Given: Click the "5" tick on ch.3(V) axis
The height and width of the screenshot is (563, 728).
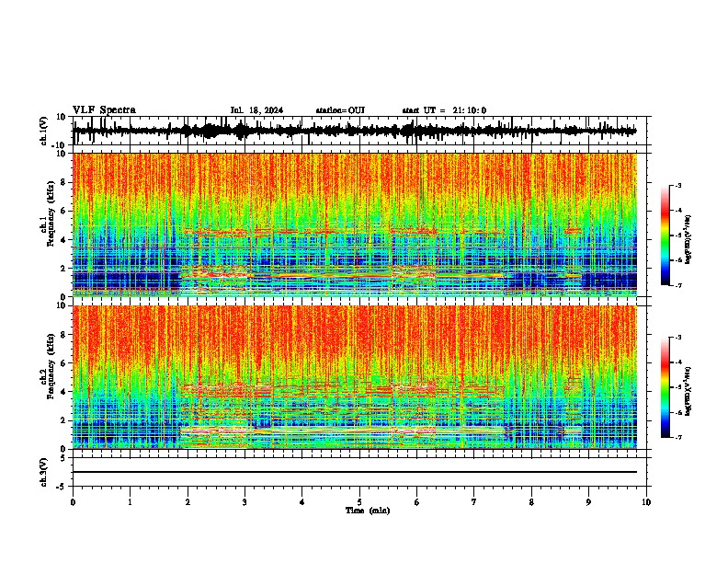Looking at the screenshot, I should click(x=64, y=458).
